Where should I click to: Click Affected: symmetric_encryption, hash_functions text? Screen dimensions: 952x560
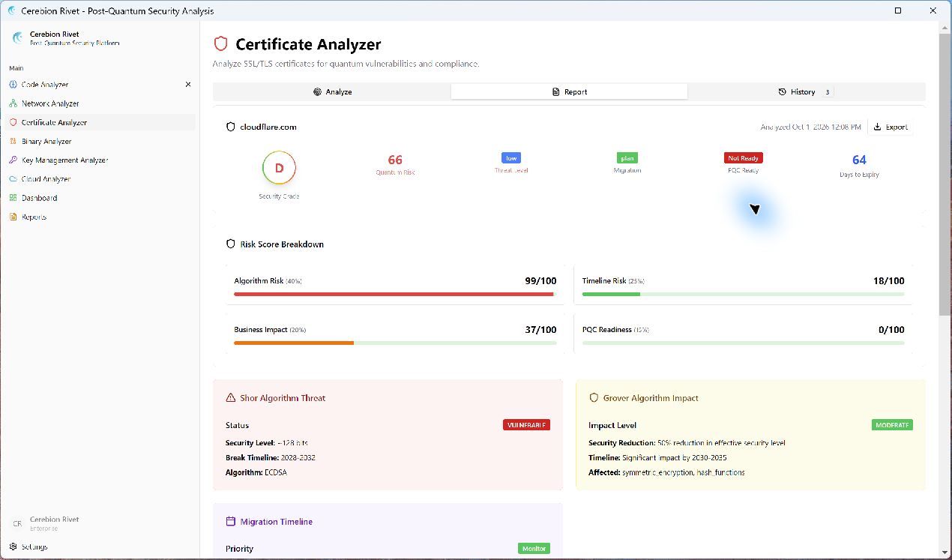pos(666,473)
